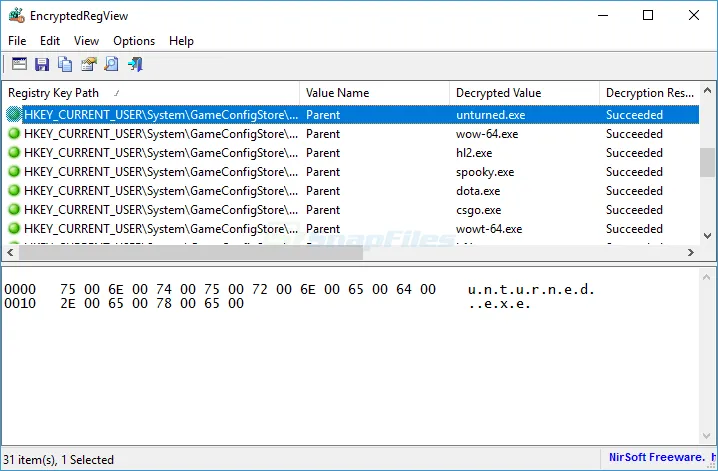Click the status bar text 31 item(s), 1 Selected
The image size is (718, 471).
click(x=59, y=460)
